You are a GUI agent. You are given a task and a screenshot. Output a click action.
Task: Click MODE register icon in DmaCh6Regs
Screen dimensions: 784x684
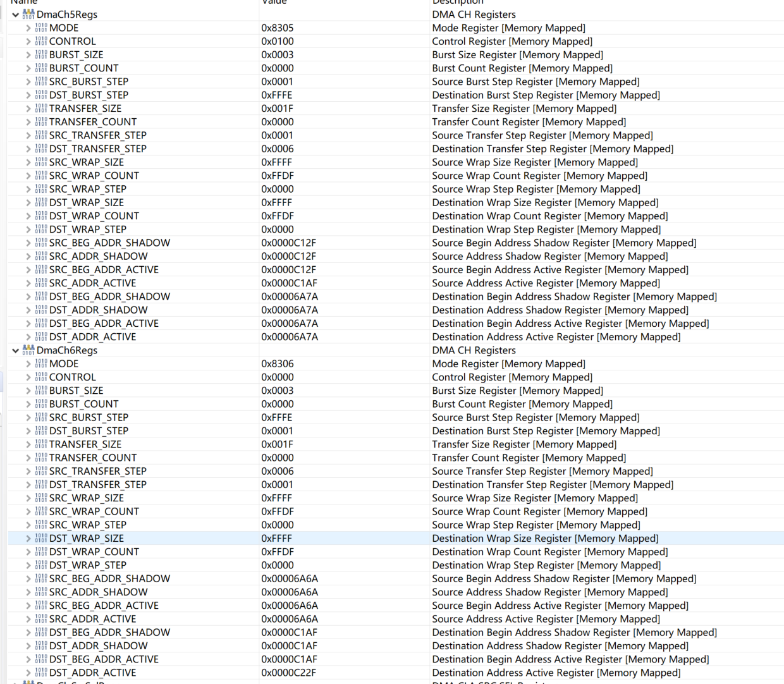tap(41, 363)
